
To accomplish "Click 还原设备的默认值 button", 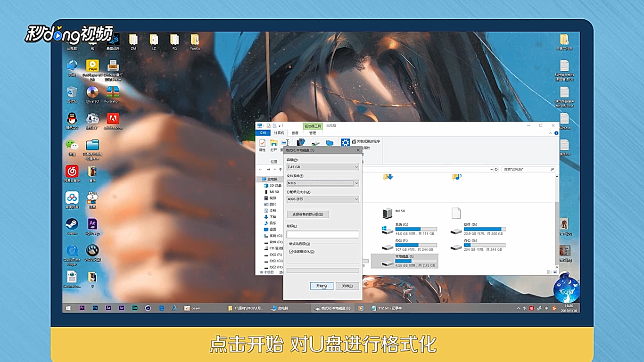I will (x=307, y=214).
